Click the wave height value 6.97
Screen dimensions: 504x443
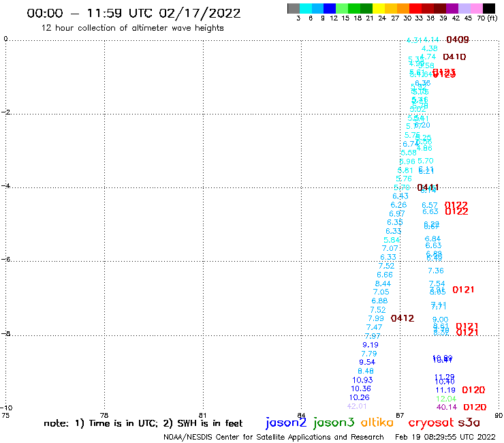(x=397, y=213)
